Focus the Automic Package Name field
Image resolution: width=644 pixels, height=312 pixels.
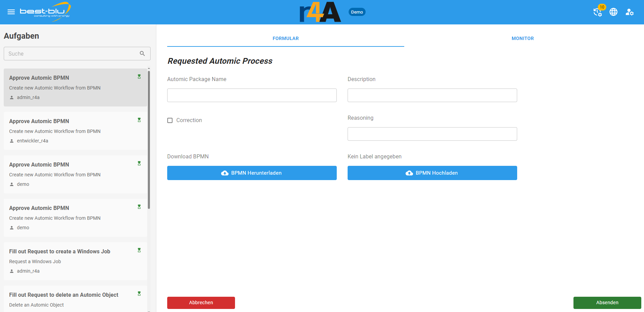click(x=252, y=95)
